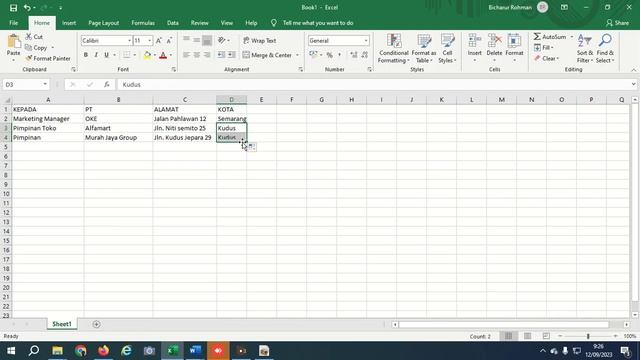
Task: Decrease font size with small A
Action: (x=169, y=40)
